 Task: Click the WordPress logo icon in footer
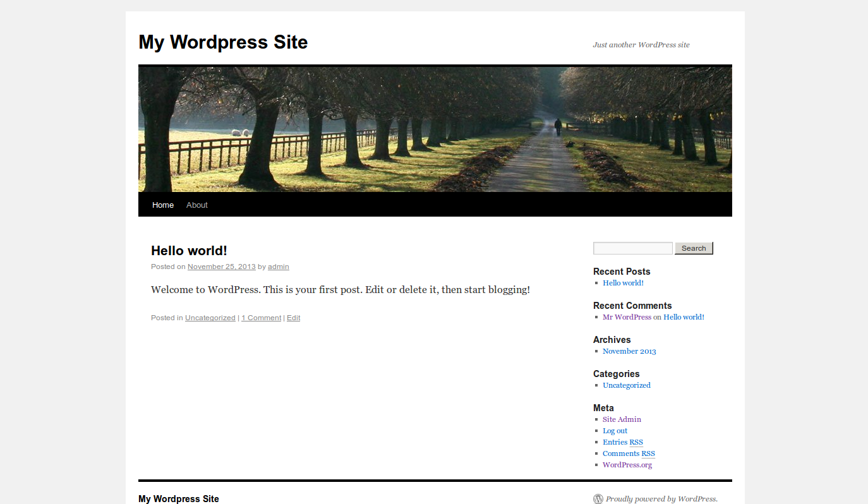(x=598, y=499)
